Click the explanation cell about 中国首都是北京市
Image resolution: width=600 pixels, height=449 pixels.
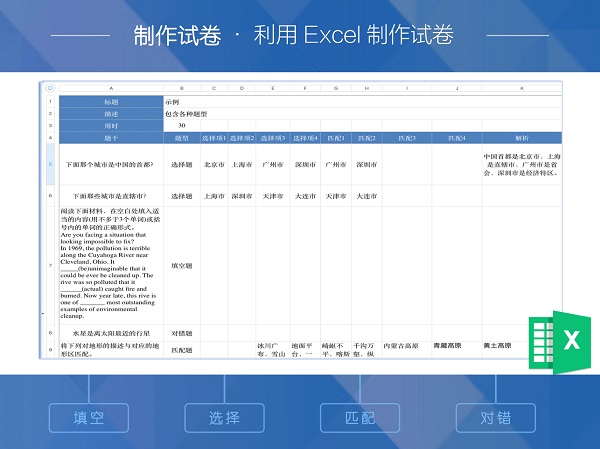tap(522, 164)
